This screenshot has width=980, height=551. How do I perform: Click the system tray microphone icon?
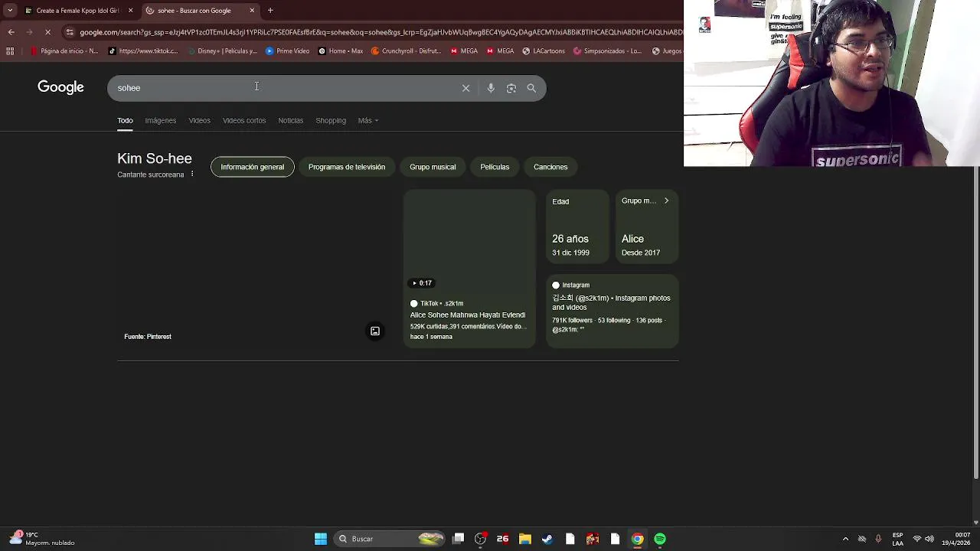[878, 539]
